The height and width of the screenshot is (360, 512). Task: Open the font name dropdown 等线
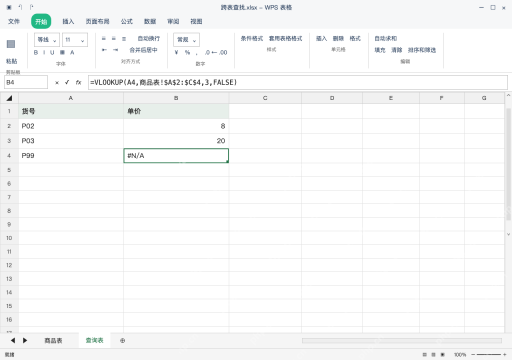[x=47, y=40]
